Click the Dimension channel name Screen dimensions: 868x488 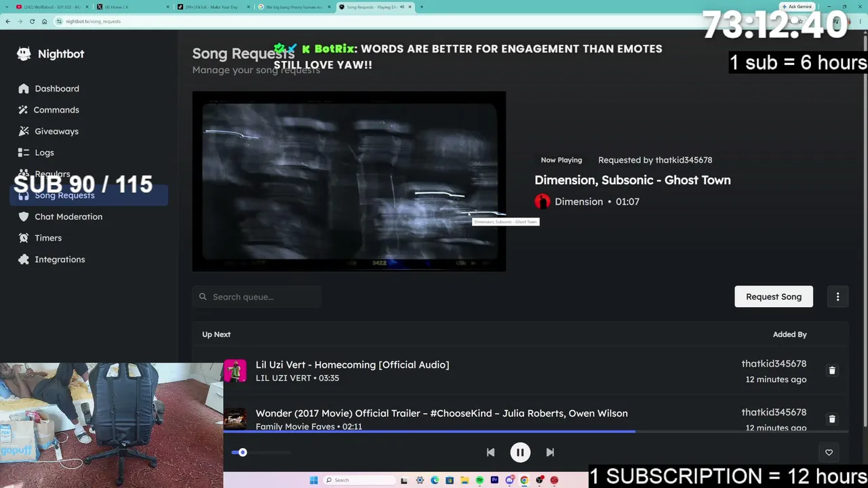point(578,202)
